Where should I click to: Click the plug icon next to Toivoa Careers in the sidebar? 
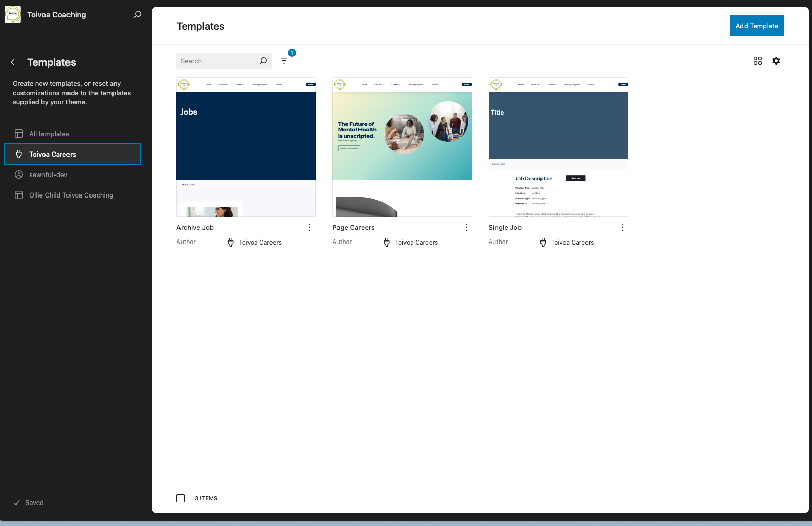(x=19, y=154)
